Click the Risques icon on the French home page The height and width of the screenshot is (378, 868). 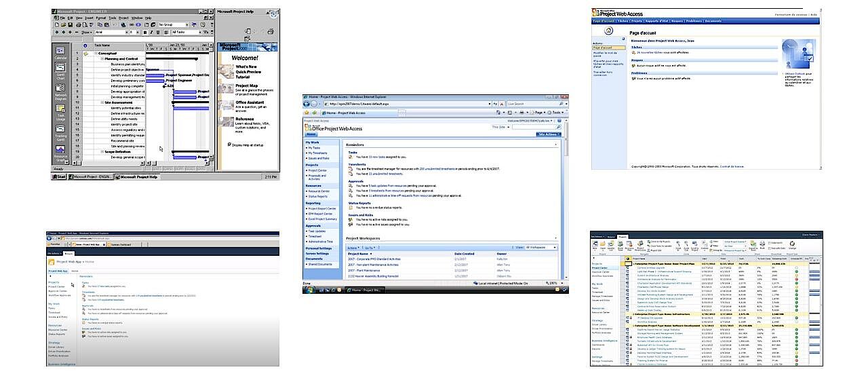tap(633, 65)
